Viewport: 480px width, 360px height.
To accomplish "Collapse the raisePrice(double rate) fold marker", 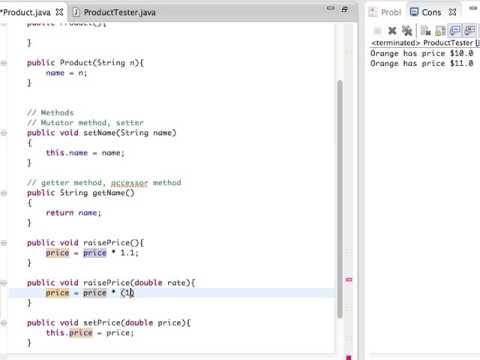I will [x=4, y=283].
